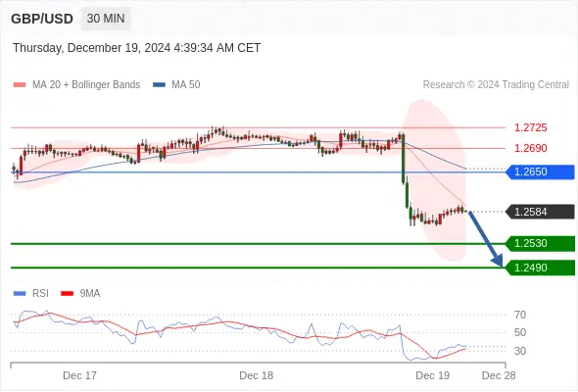Click the RSI 30 axis value
578x392 pixels.
(520, 351)
